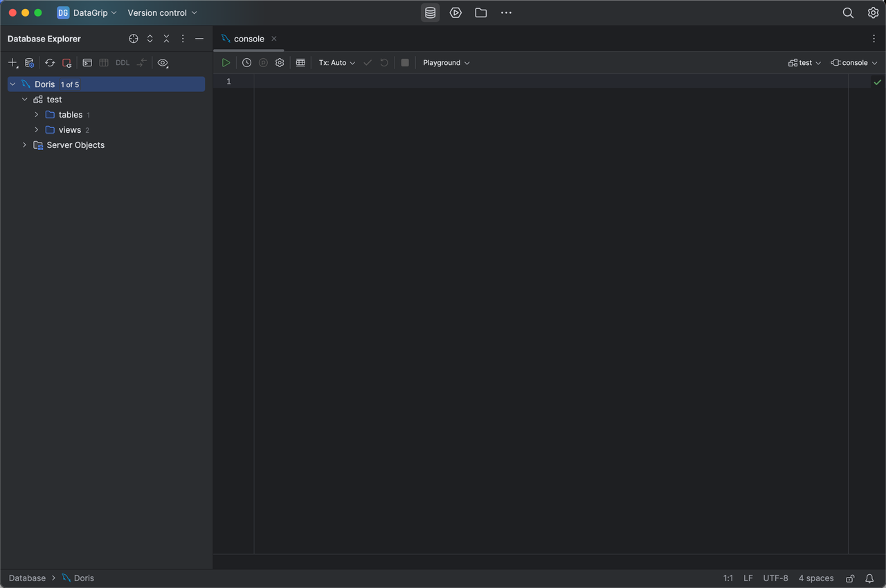Toggle the read-only lock icon in status bar

point(850,578)
